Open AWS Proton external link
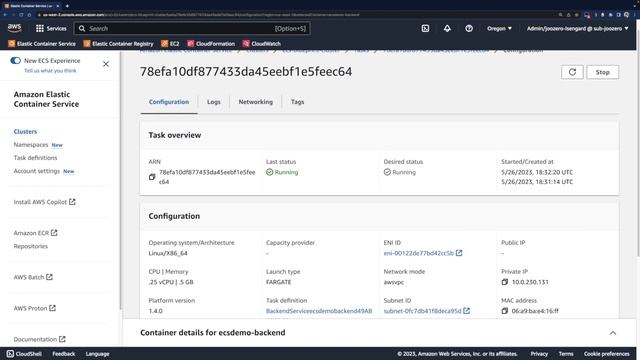Screen dimensions: 640x360 point(35,308)
